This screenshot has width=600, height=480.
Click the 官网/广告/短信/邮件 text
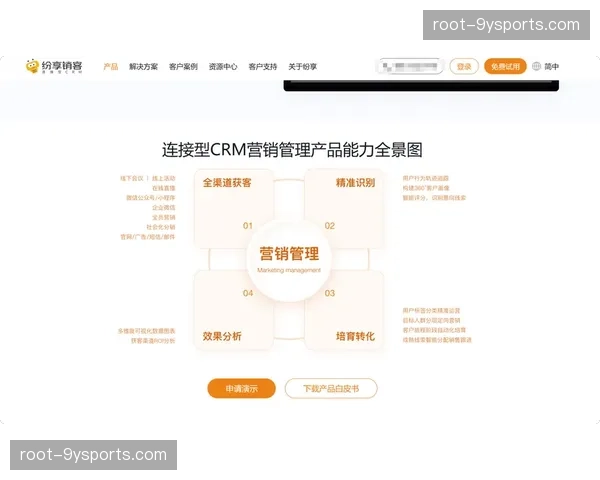[x=148, y=237]
